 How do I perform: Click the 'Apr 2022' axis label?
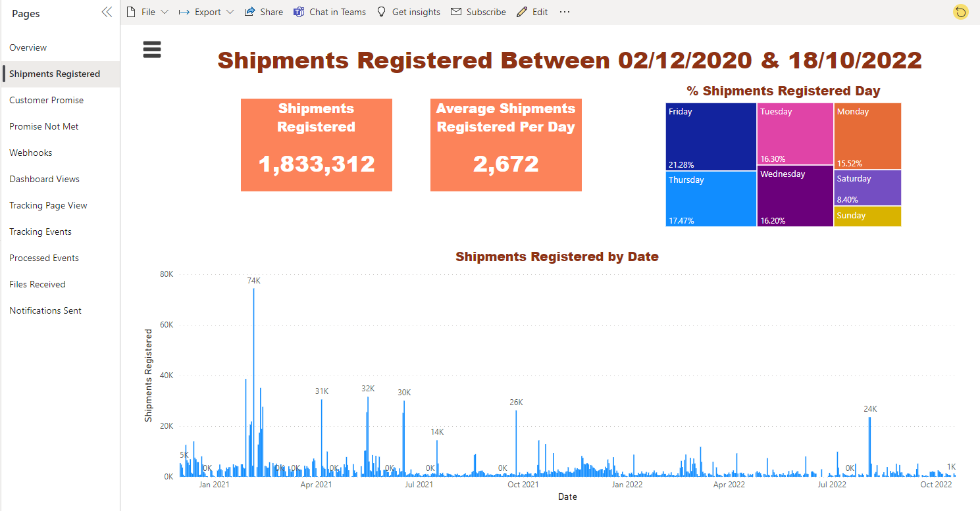pyautogui.click(x=729, y=485)
